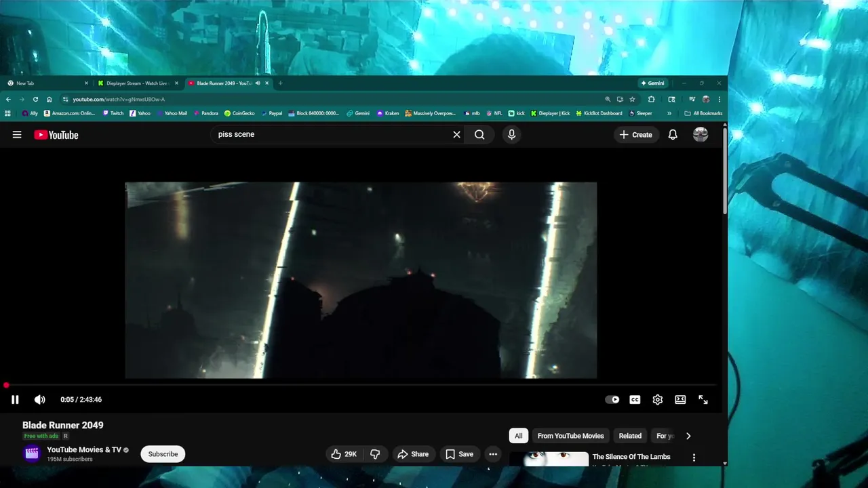This screenshot has width=868, height=488.
Task: Open more actions three-dot menu under video
Action: 493,454
